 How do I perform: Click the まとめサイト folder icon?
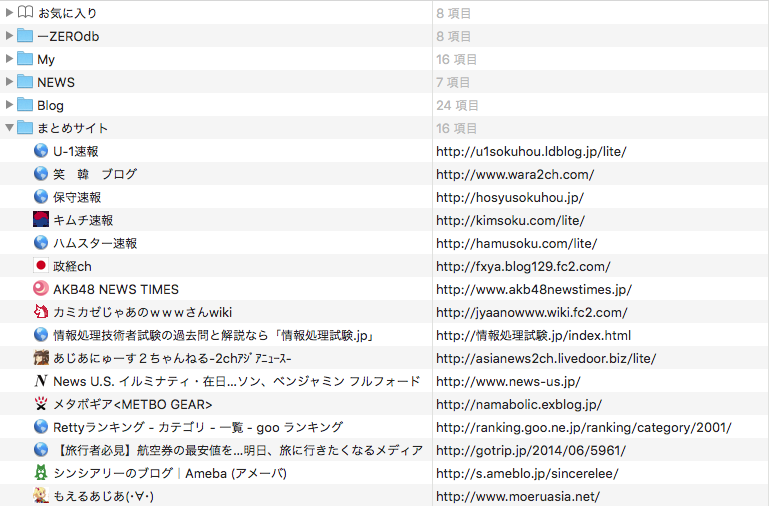pos(25,127)
